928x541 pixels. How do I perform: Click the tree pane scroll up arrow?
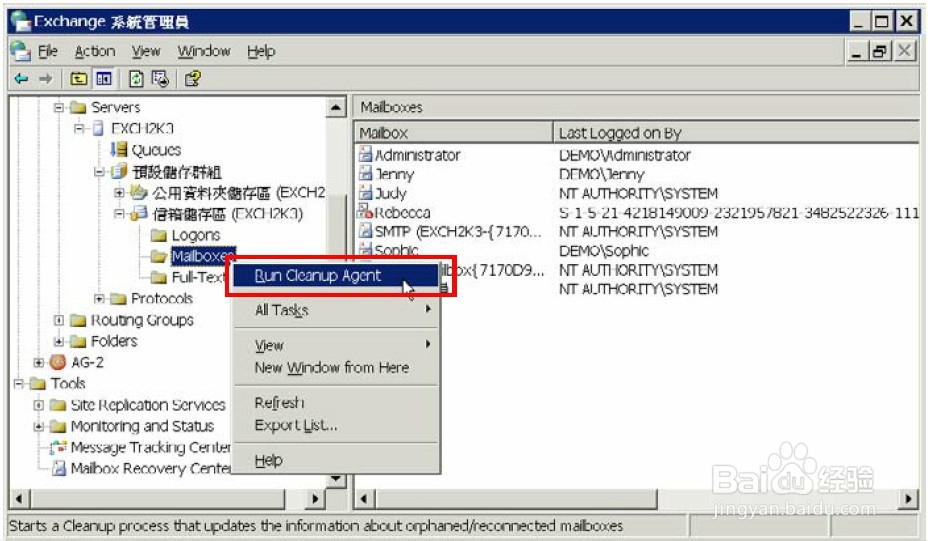coord(336,107)
